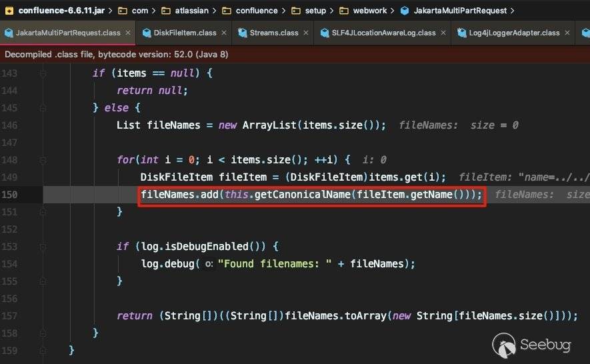Click the com folder icon in breadcrumb
The image size is (590, 364).
pyautogui.click(x=123, y=11)
